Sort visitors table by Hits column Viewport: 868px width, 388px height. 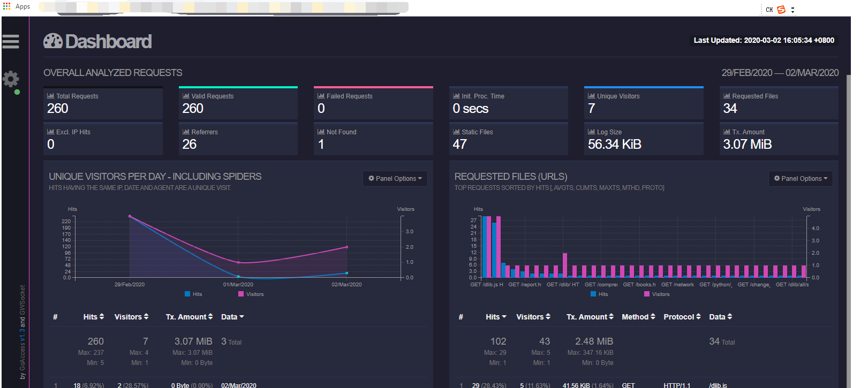(94, 317)
